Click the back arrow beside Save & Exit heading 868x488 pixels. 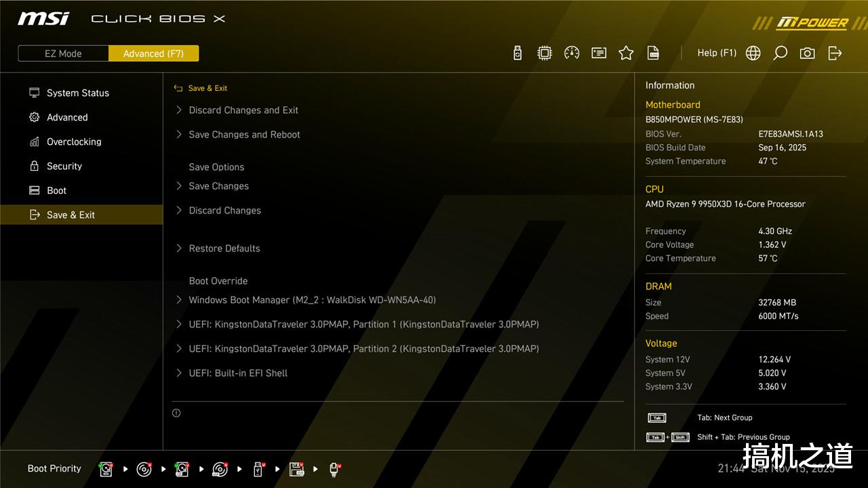[x=178, y=88]
